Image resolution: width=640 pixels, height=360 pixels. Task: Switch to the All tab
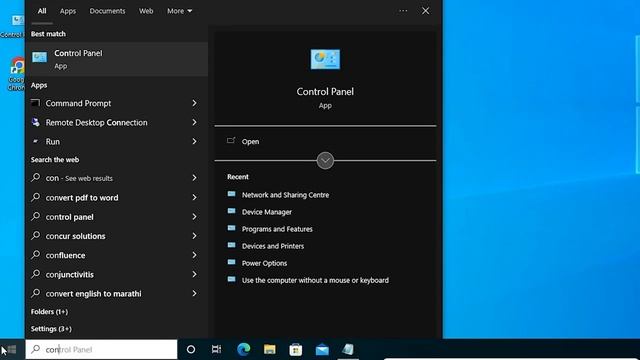42,11
